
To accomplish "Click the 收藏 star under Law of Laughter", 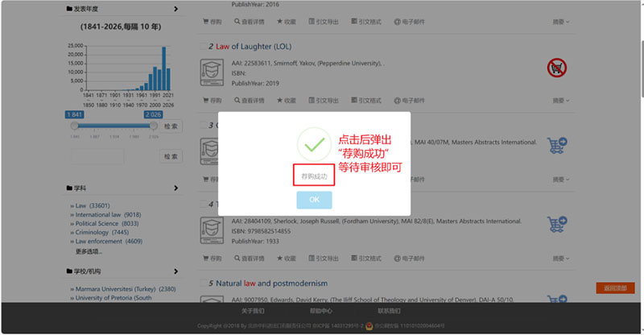I will 286,101.
